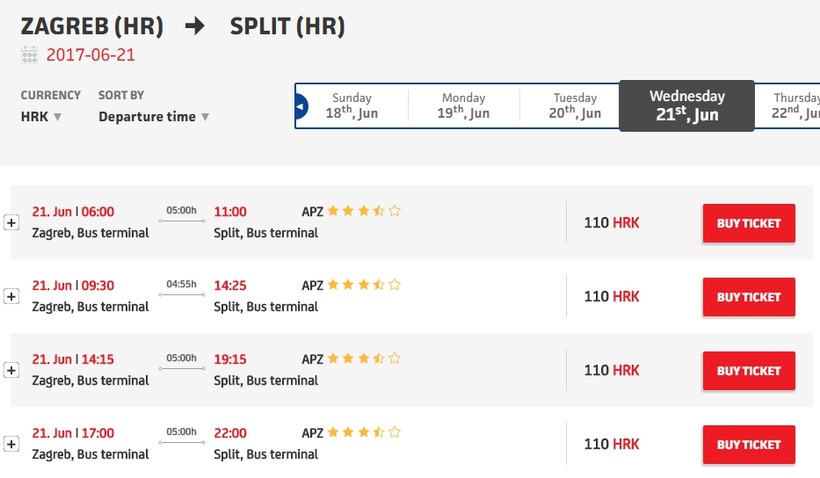
Task: Click star rating of the 09:30 departure
Action: (364, 285)
